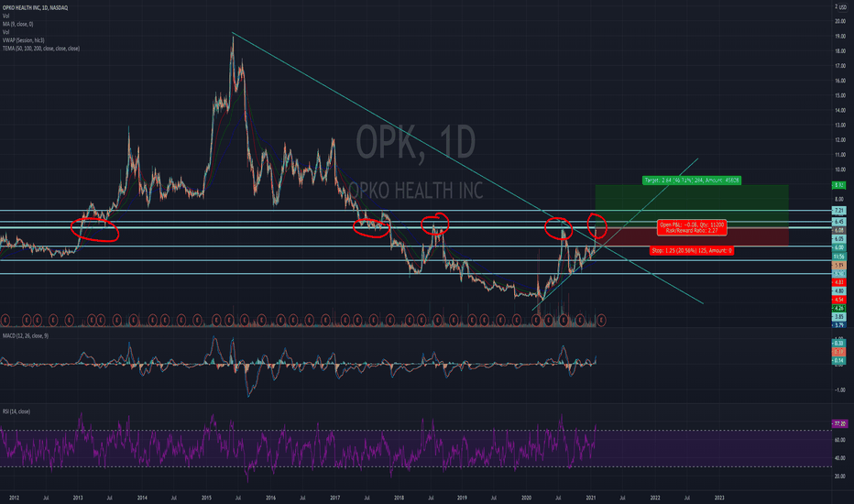Select the MA (9, close, 0) indicator label

tap(17, 24)
